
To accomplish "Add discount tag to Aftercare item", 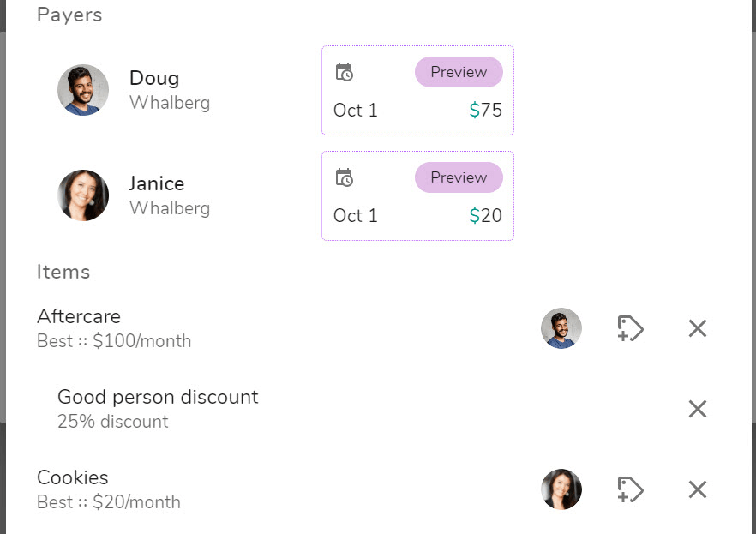I will point(630,328).
